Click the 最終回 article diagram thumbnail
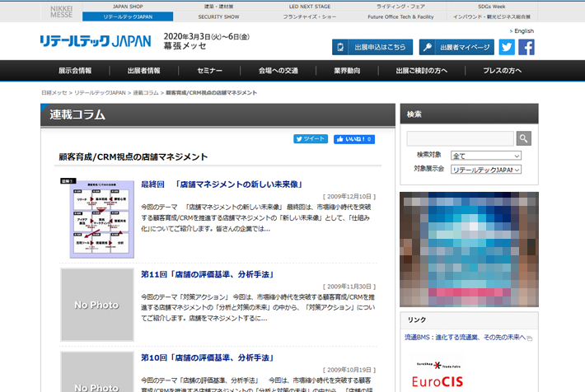The image size is (585, 392). click(97, 218)
